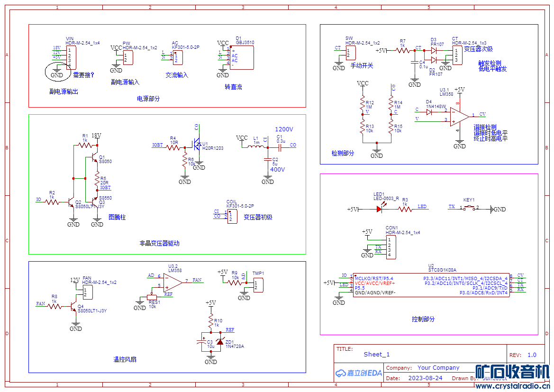554x392 pixels.
Task: Click the '电源部分' section label
Action: (148, 99)
